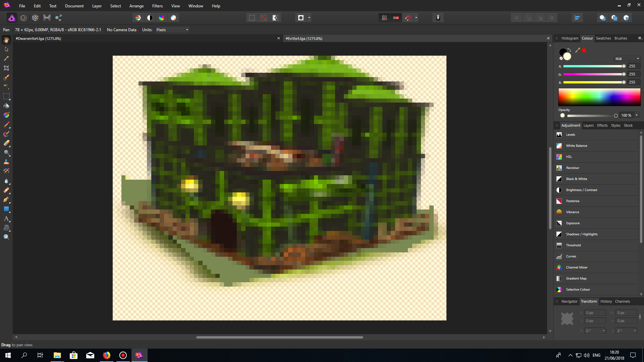Select the Flood Select magic wand tool
Viewport: 644px width, 362px height.
point(6,87)
